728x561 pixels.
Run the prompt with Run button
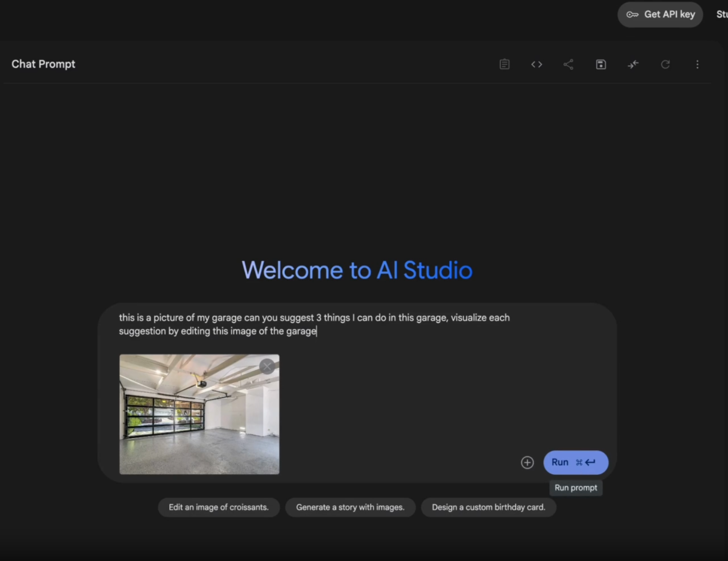[576, 462]
